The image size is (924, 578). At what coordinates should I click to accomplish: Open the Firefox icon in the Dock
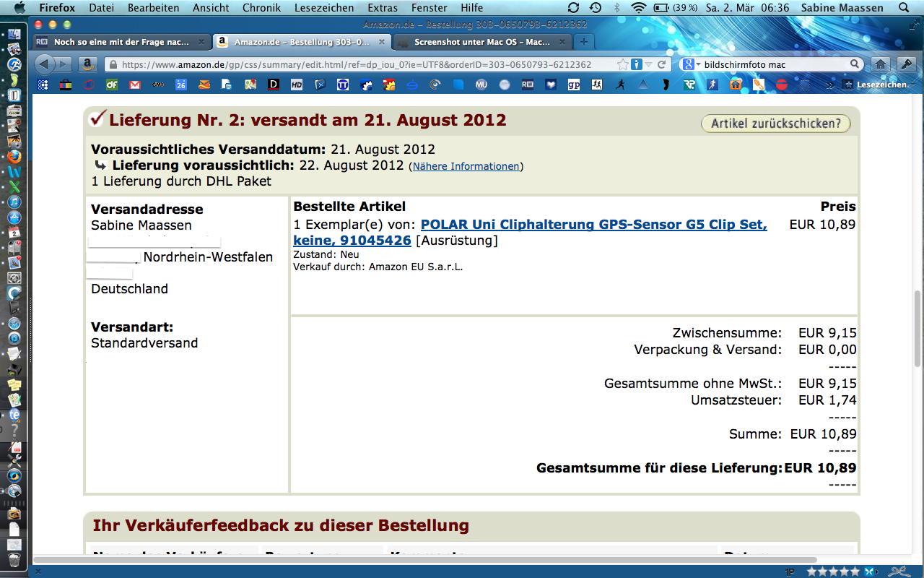pyautogui.click(x=14, y=156)
